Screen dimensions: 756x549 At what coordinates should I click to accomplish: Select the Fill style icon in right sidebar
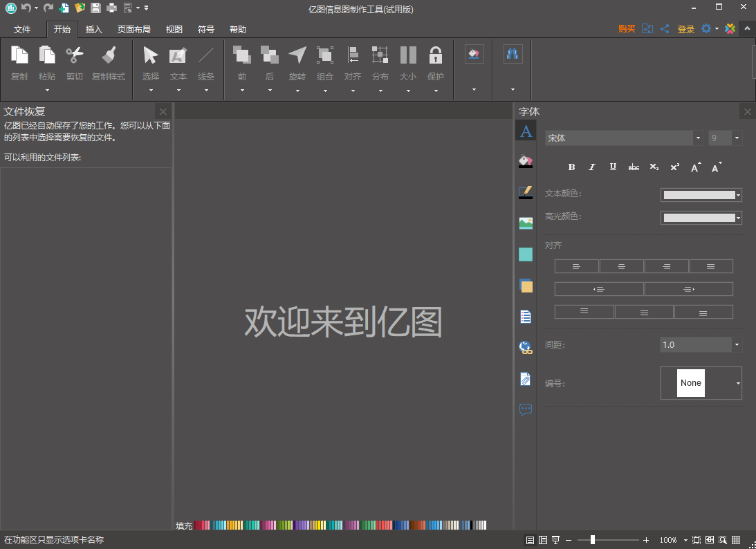[526, 160]
